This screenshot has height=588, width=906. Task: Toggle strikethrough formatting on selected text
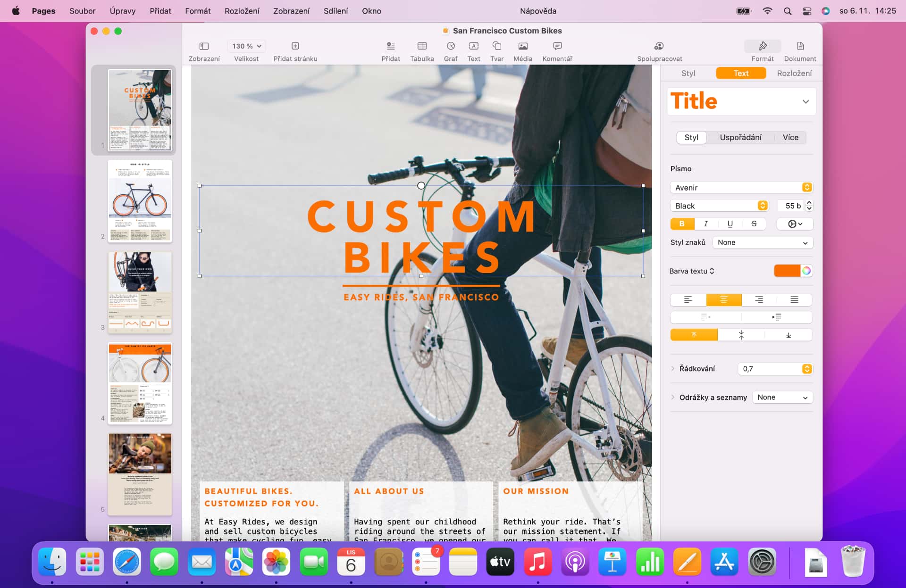[x=754, y=224]
